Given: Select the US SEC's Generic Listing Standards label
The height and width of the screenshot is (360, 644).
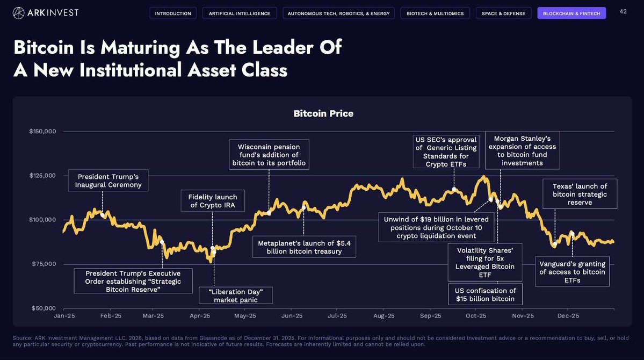Looking at the screenshot, I should click(446, 152).
